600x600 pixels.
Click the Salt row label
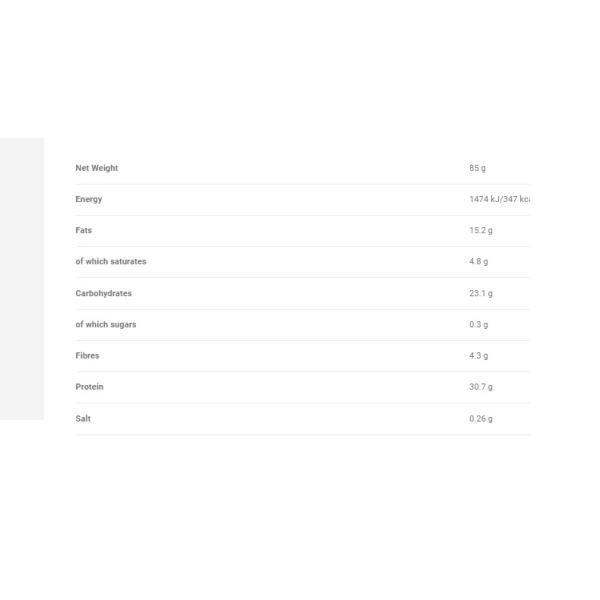[83, 418]
